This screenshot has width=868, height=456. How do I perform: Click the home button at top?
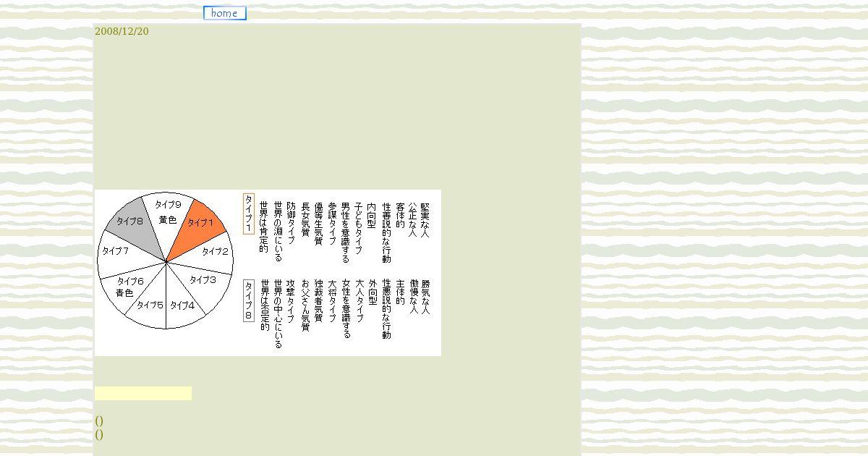point(225,13)
